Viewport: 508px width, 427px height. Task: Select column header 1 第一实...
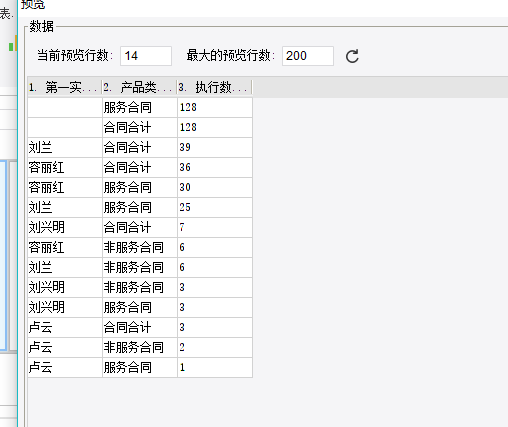(x=65, y=88)
